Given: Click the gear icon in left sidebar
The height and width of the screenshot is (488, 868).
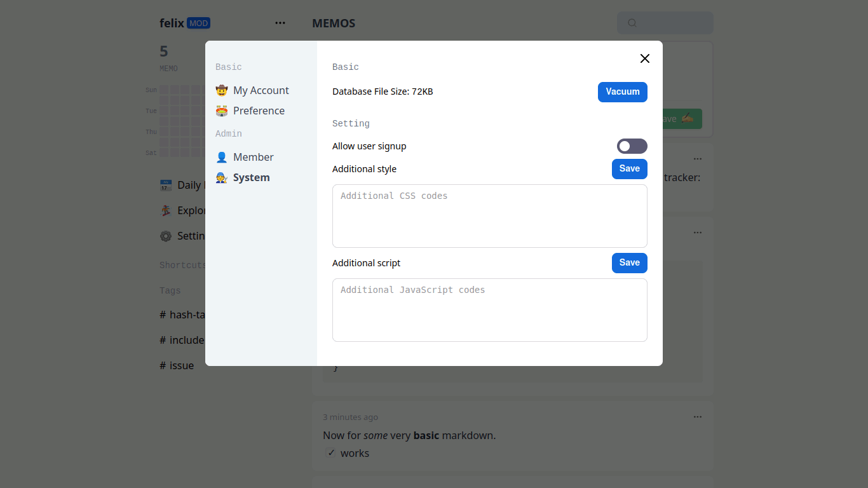Looking at the screenshot, I should tap(166, 236).
